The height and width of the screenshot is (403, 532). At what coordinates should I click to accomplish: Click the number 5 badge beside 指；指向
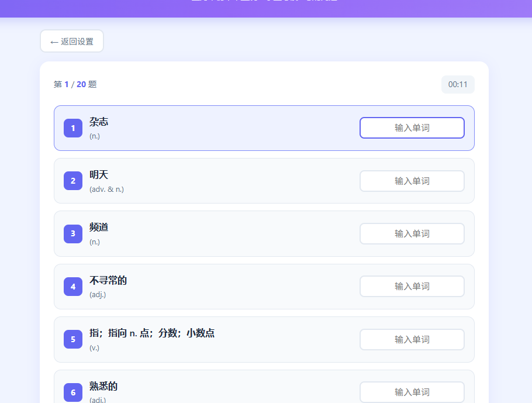73,339
